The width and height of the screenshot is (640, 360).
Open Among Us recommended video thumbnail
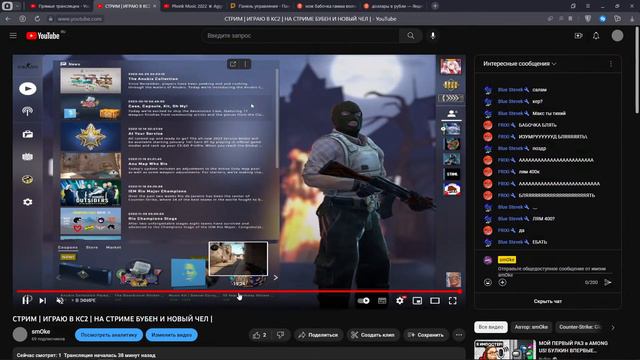coord(504,349)
